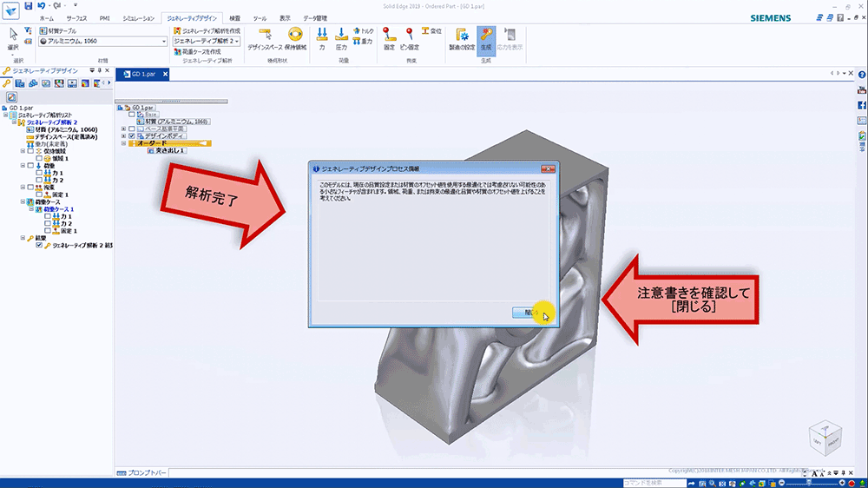868x488 pixels.
Task: Click the Solid Edge application button
Action: click(x=10, y=10)
